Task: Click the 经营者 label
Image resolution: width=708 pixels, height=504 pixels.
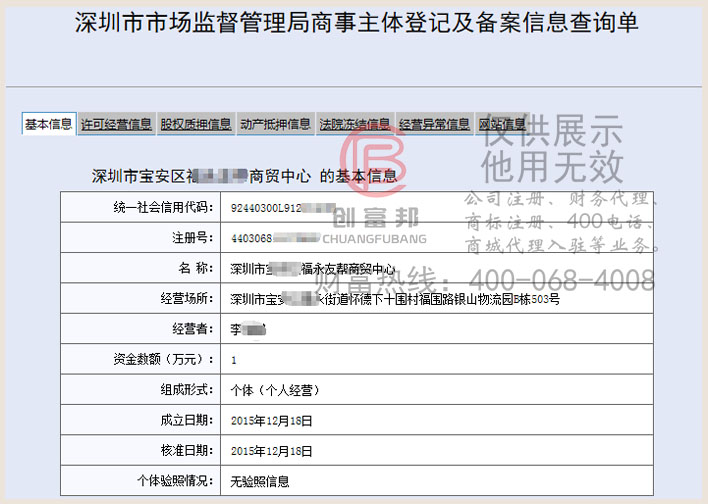Action: coord(192,329)
